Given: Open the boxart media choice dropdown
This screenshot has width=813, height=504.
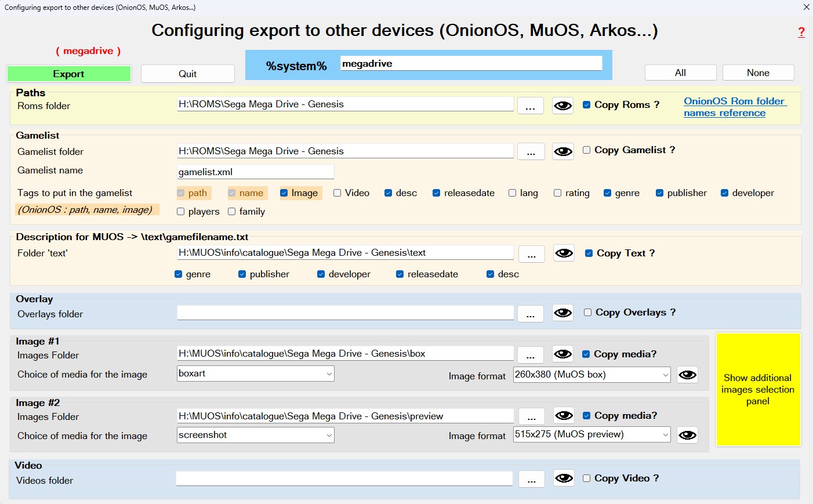Looking at the screenshot, I should [256, 374].
